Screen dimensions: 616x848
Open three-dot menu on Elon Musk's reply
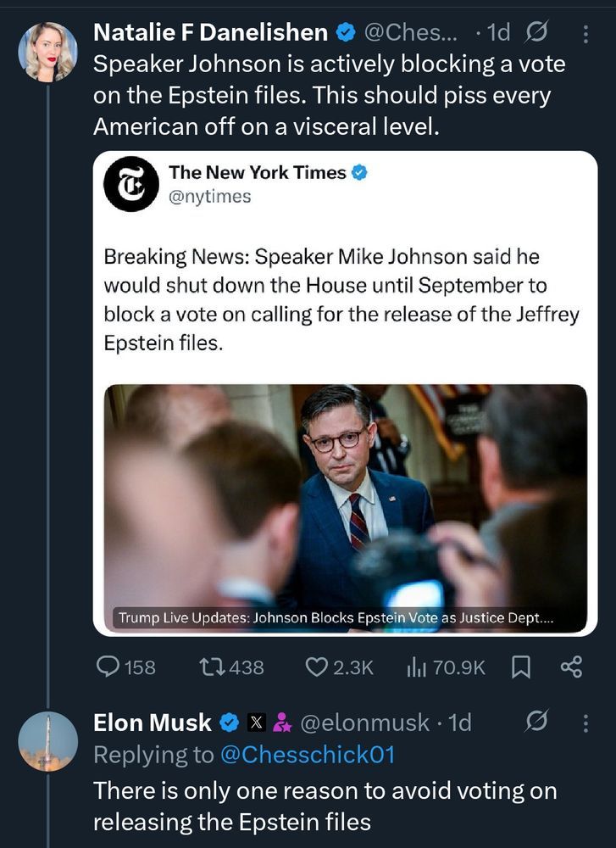585,723
